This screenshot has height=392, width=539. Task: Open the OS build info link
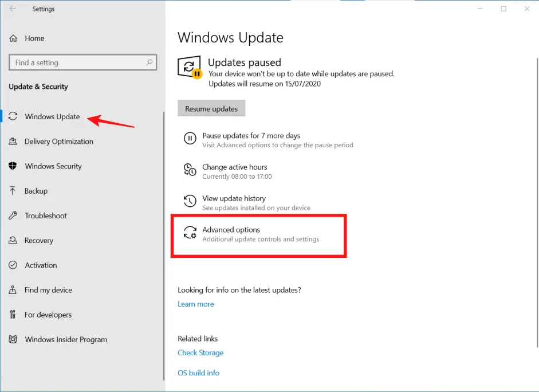(198, 373)
